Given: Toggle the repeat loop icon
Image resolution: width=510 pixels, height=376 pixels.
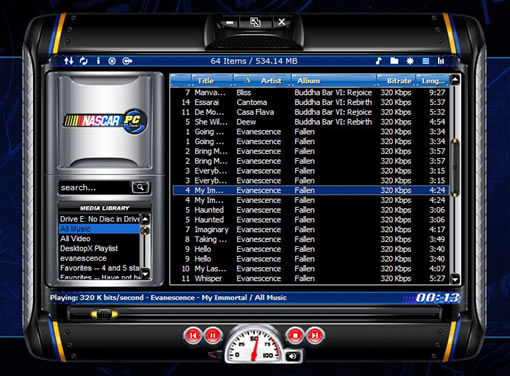Looking at the screenshot, I should point(84,61).
